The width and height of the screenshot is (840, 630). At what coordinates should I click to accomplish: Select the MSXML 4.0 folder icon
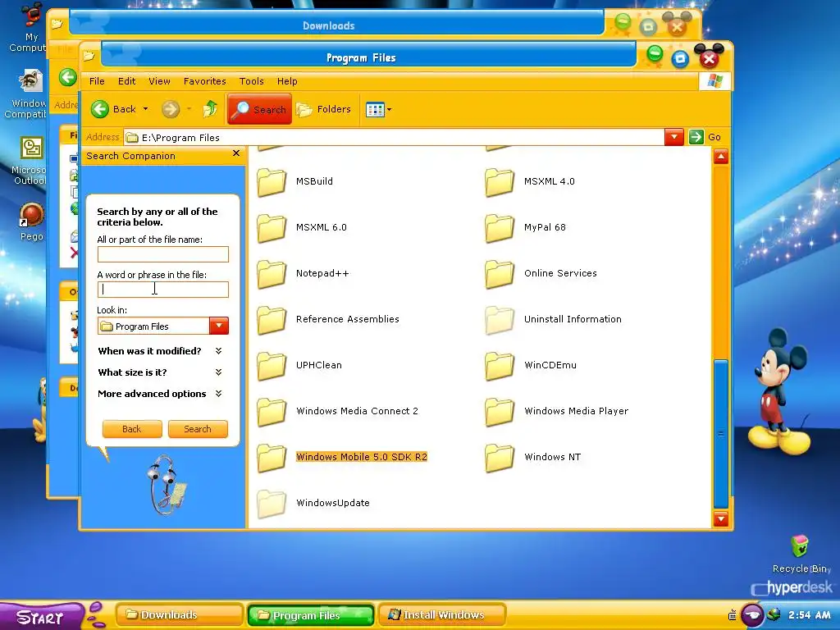(x=500, y=182)
